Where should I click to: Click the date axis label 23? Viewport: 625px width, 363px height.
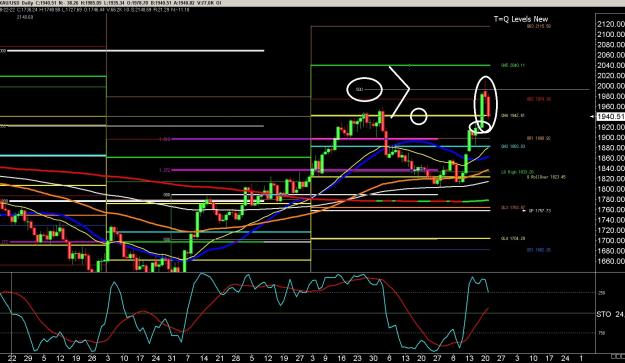[x=357, y=358]
